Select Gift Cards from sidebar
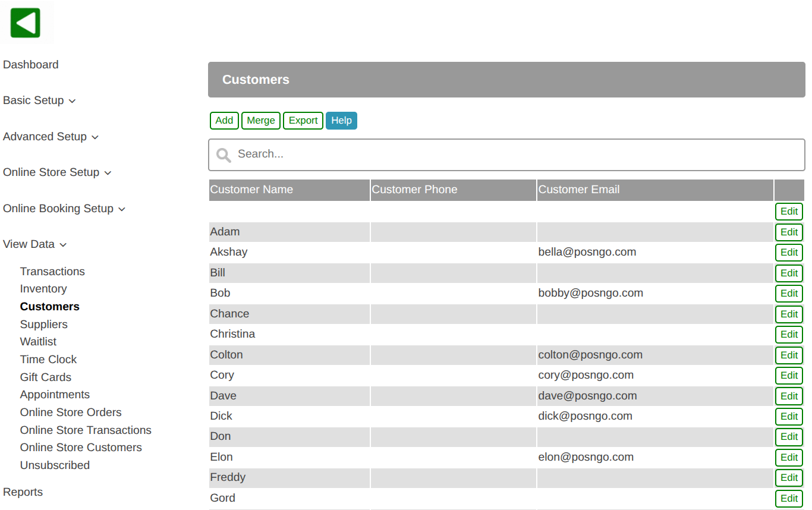This screenshot has height=510, width=812. 46,377
